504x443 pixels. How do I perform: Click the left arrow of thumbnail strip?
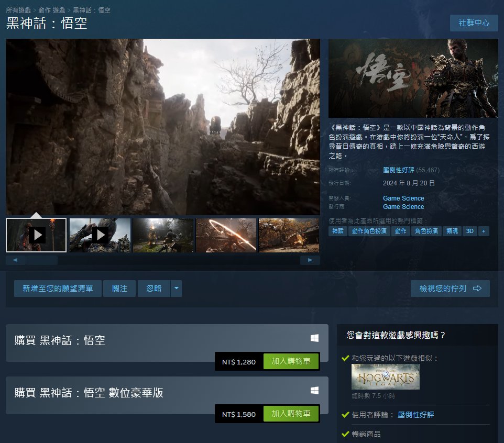(15, 260)
